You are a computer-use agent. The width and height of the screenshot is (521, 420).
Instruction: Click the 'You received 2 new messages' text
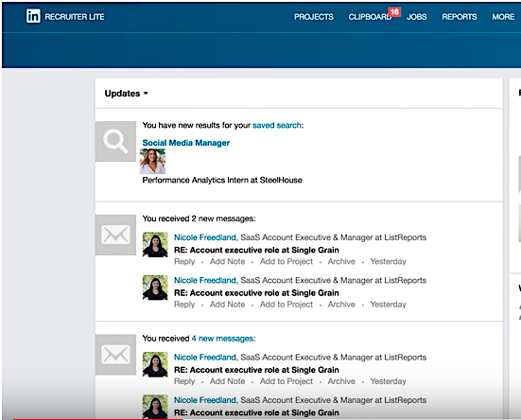pos(199,219)
